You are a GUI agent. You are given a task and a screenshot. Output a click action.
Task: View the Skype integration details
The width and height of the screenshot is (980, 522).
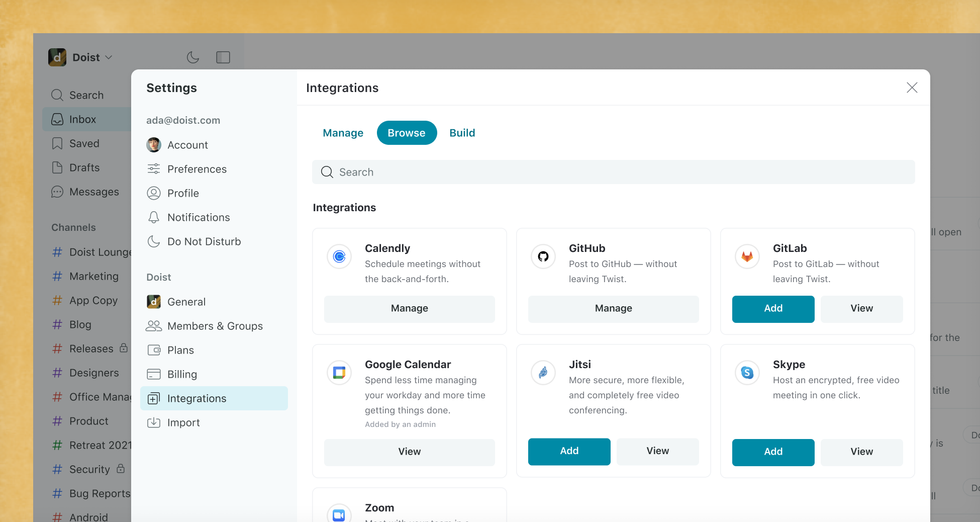[861, 452]
